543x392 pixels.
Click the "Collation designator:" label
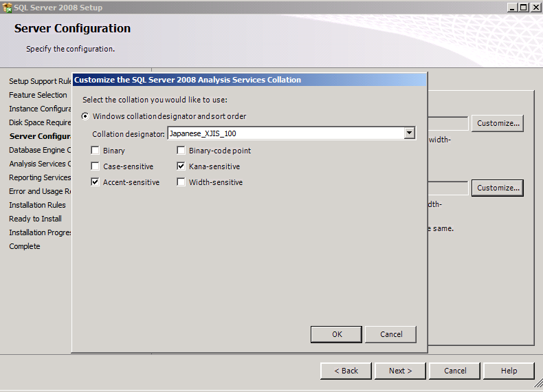129,134
